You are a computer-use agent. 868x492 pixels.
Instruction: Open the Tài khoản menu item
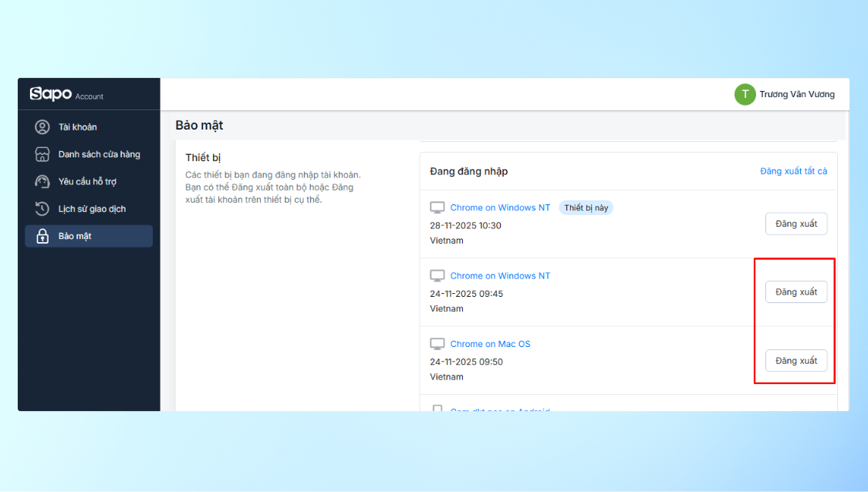pyautogui.click(x=78, y=127)
